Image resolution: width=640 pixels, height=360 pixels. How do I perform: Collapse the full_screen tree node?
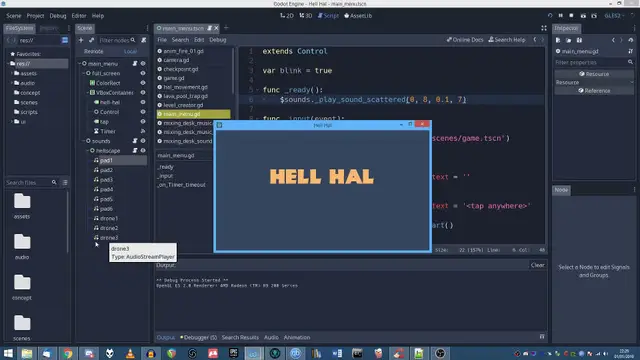pyautogui.click(x=83, y=73)
